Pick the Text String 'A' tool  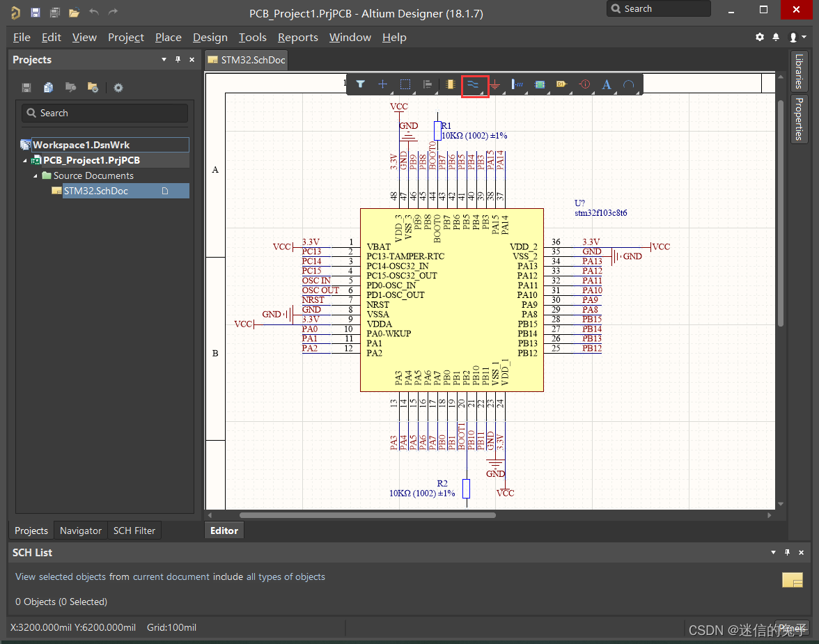coord(606,84)
